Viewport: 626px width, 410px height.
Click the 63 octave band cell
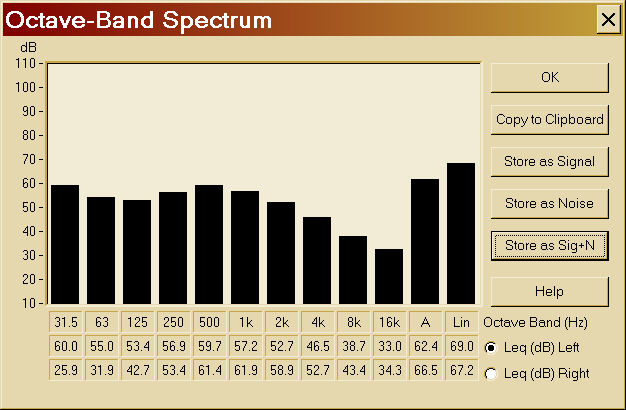pos(102,322)
